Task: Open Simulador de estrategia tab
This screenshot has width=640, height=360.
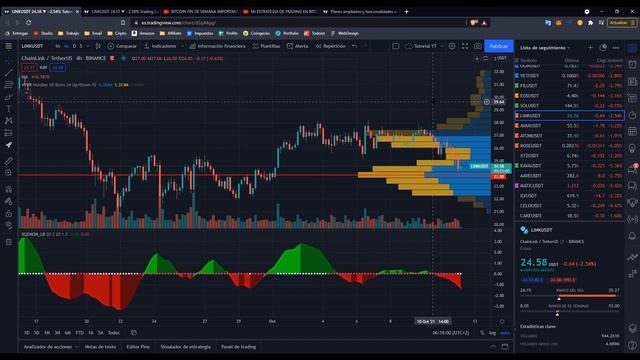Action: coord(185,347)
